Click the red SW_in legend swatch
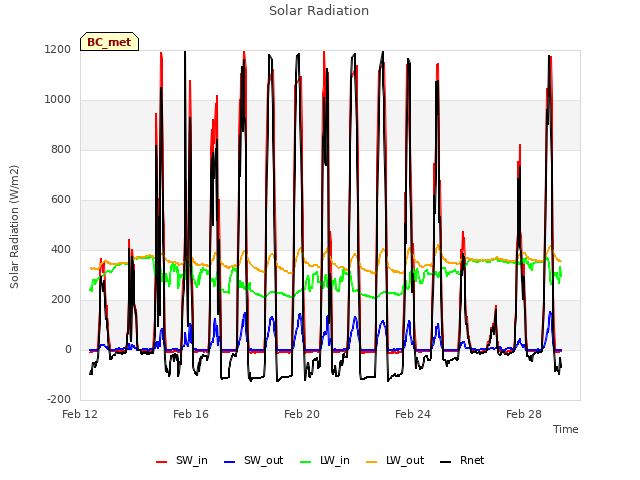 click(162, 462)
